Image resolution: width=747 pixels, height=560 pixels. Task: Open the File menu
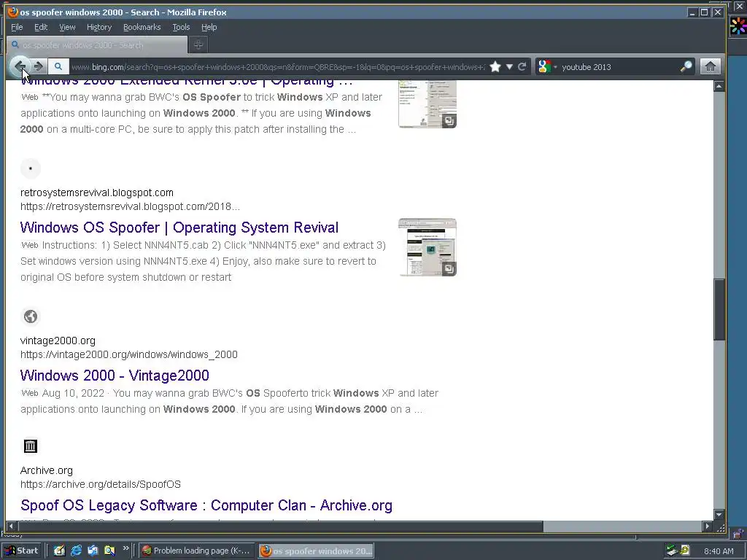pos(17,27)
